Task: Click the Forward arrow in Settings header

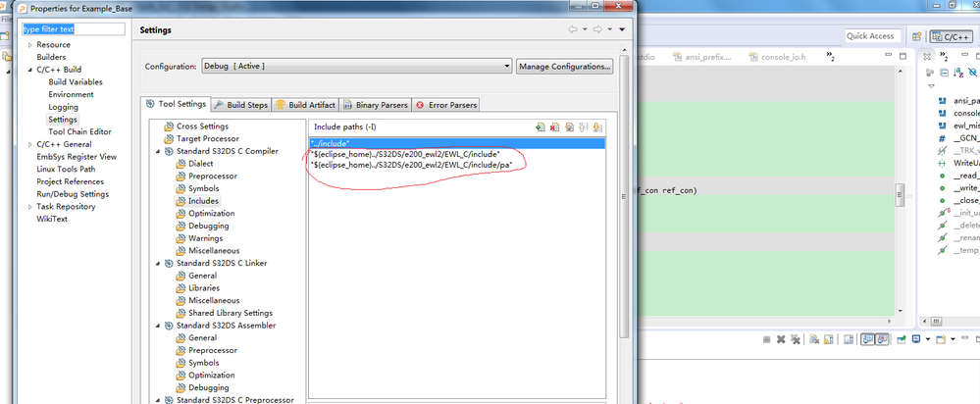Action: click(597, 29)
